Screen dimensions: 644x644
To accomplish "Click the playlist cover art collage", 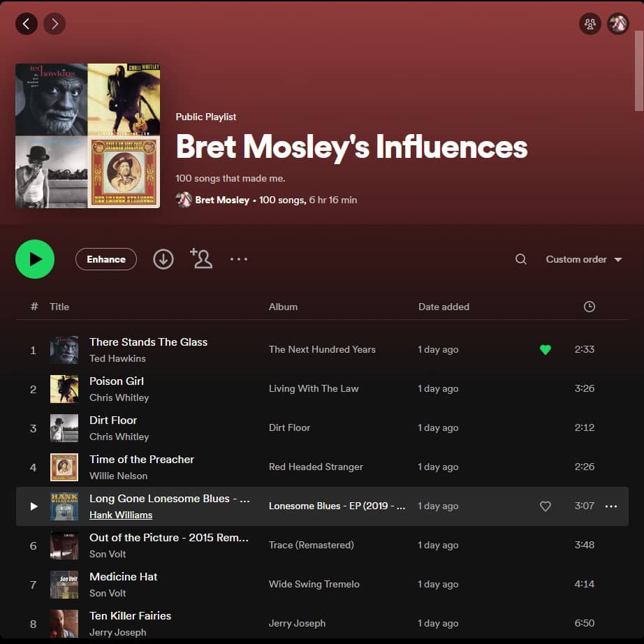I will pyautogui.click(x=87, y=136).
